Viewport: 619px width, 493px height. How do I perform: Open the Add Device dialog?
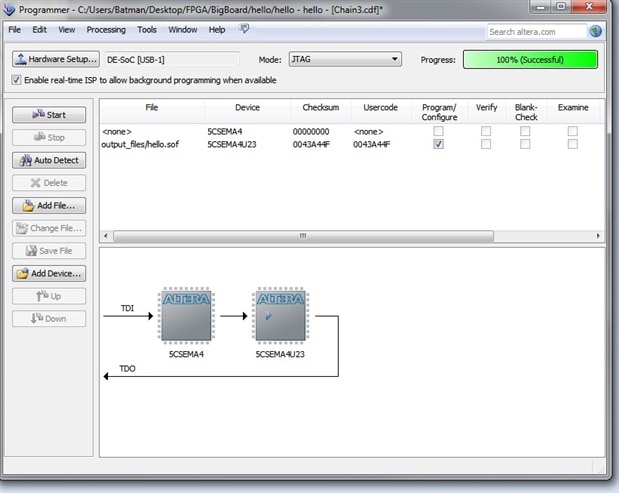(x=49, y=274)
